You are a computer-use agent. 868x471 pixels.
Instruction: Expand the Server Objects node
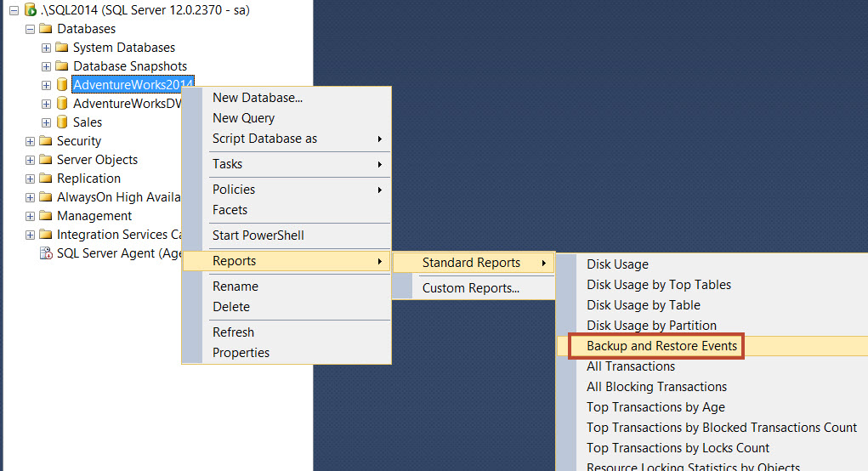point(30,161)
